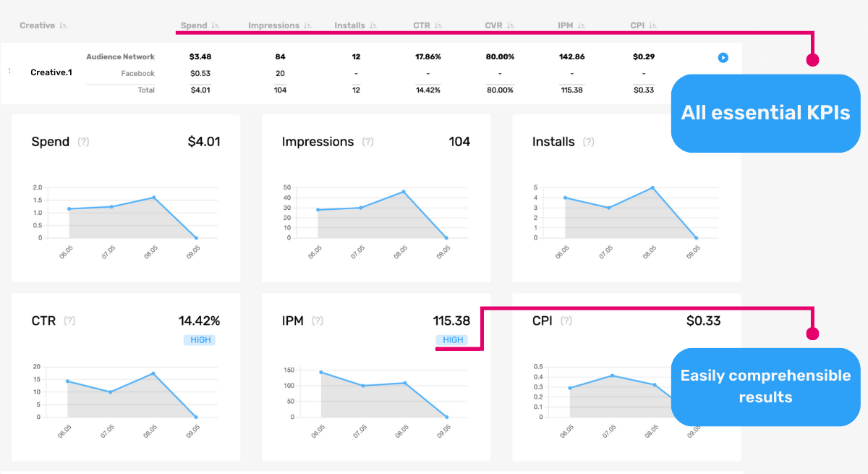Click the HIGH badge under the IPM value
Image resolution: width=868 pixels, height=474 pixels.
click(453, 339)
